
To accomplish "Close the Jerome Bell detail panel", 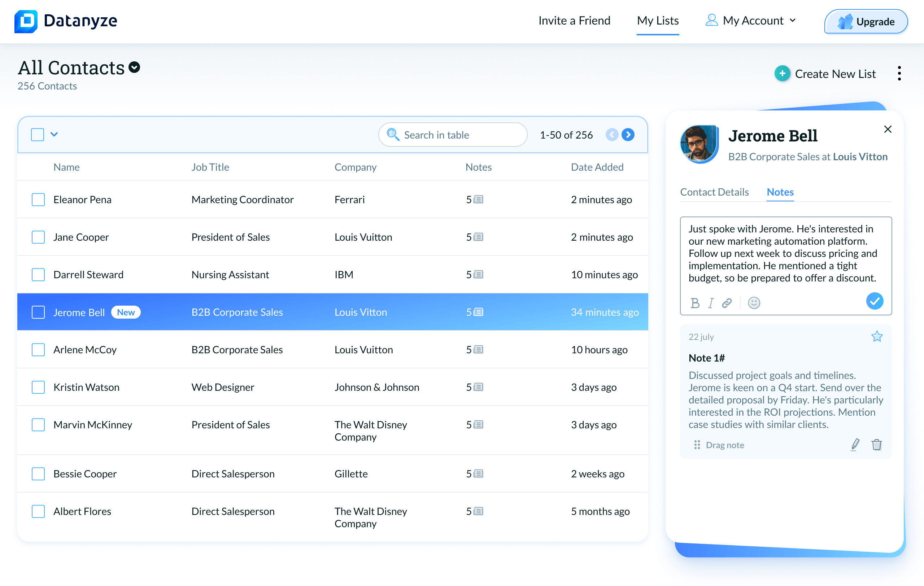I will click(x=888, y=129).
